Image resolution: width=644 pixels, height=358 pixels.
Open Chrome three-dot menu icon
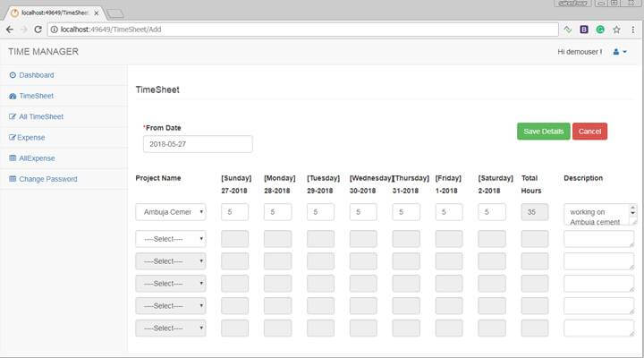tap(633, 30)
